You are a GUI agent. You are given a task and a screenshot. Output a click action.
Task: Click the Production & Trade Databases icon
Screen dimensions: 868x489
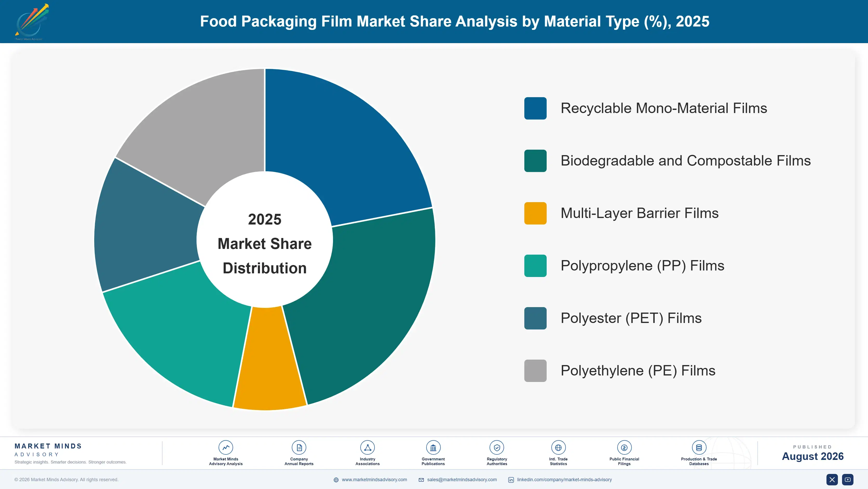click(699, 447)
